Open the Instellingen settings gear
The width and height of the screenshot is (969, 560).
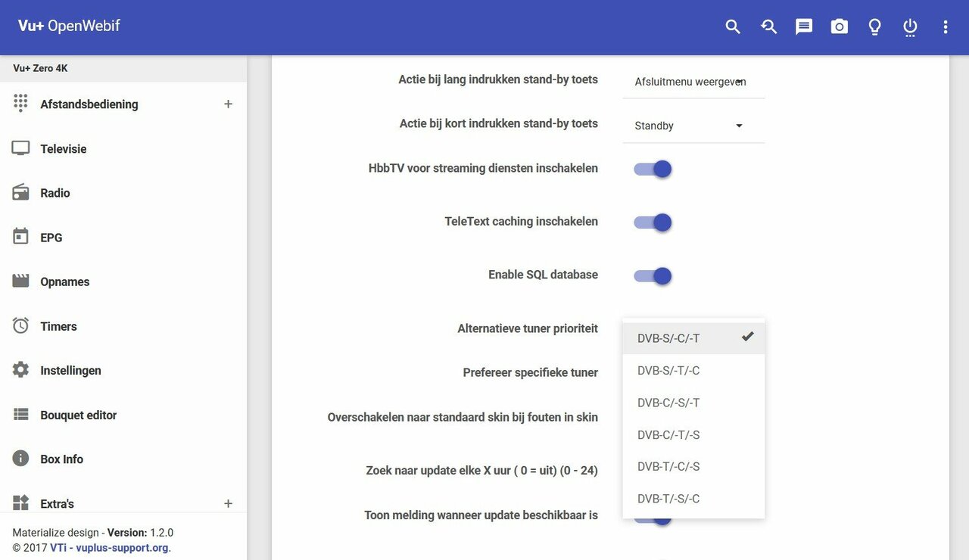tap(70, 370)
